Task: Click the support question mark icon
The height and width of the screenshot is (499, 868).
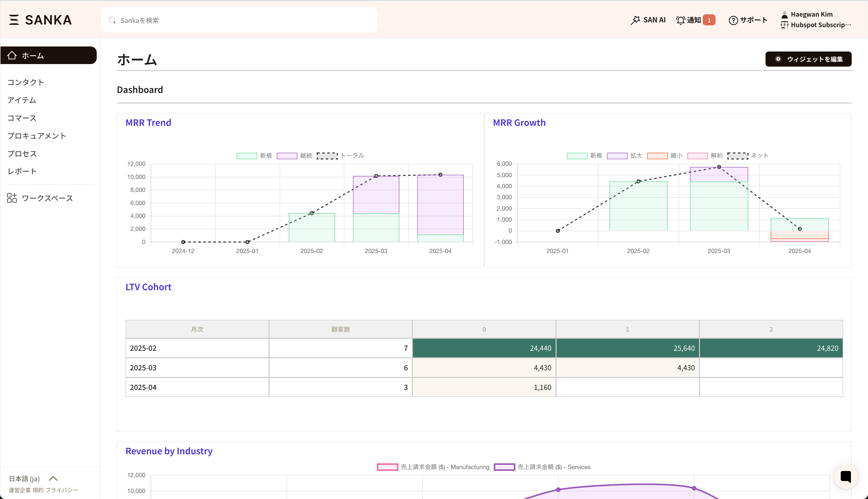Action: [733, 20]
